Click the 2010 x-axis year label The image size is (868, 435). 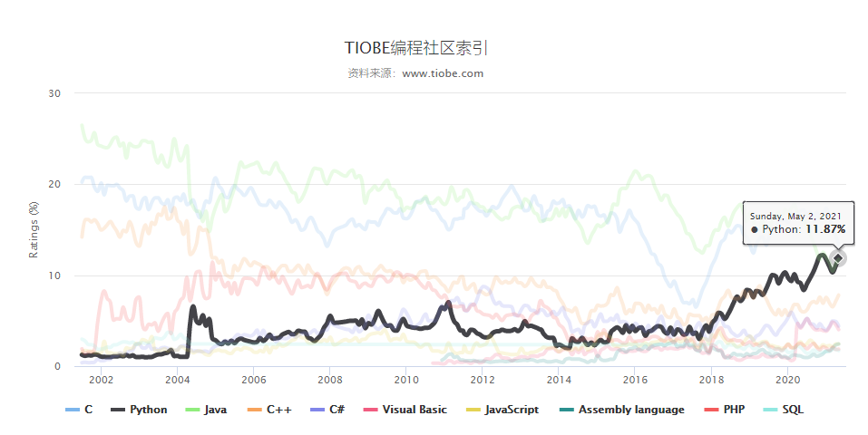pyautogui.click(x=405, y=380)
